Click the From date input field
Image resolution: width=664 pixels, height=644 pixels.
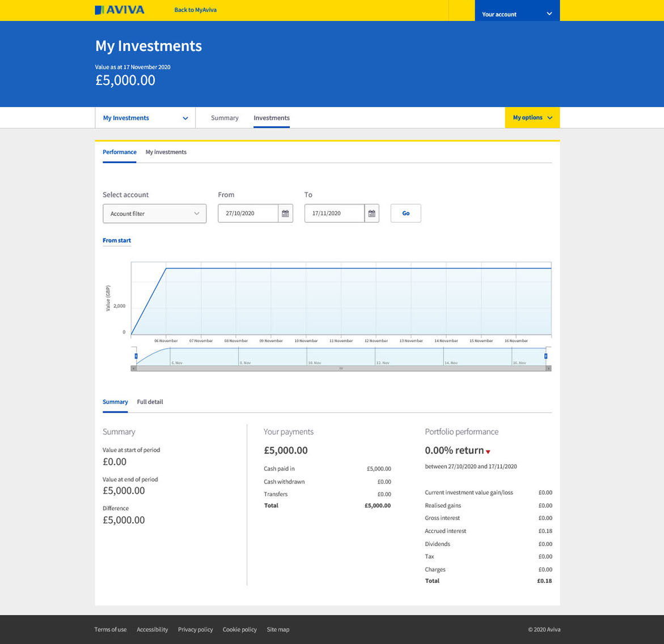click(x=248, y=213)
